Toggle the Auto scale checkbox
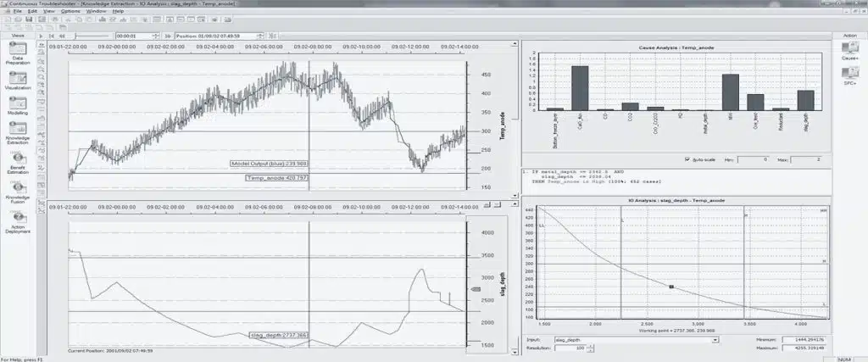This screenshot has width=868, height=362. (687, 159)
